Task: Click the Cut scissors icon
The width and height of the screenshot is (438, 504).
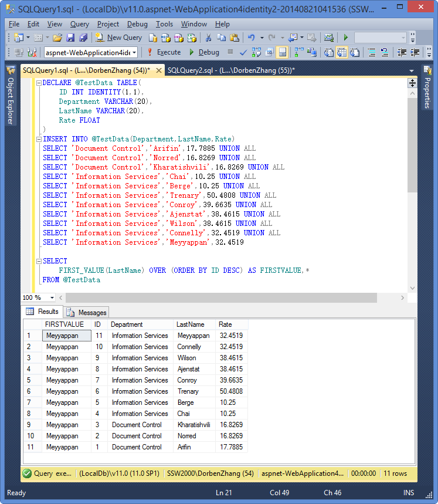Action: pos(208,38)
